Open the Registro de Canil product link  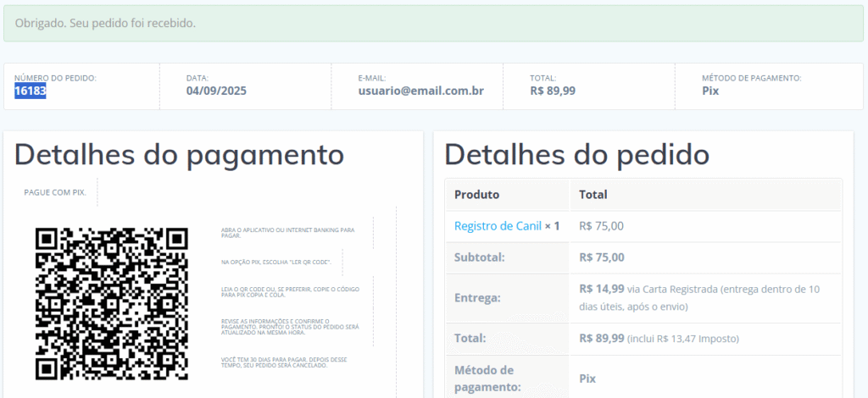pyautogui.click(x=498, y=225)
